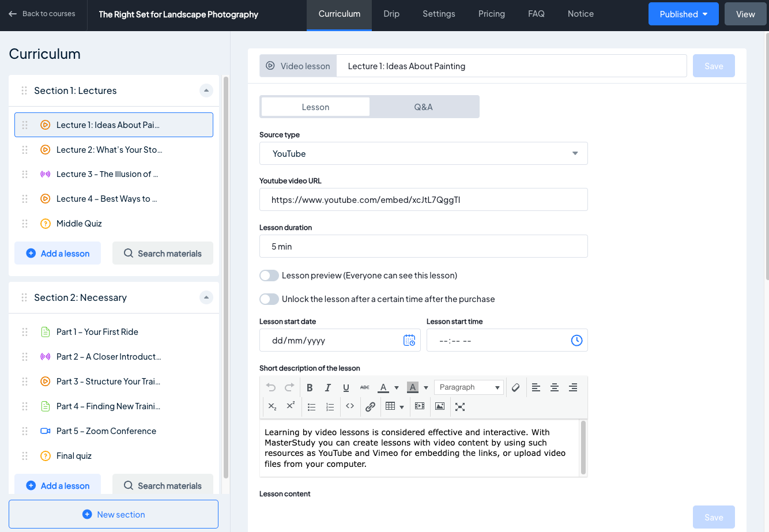Screen dimensions: 769x532
Task: Insert an image in the editor
Action: [x=440, y=406]
